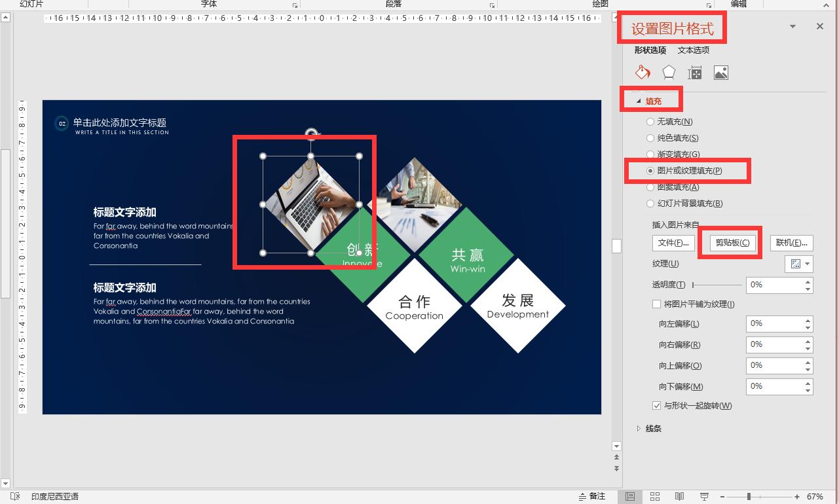The height and width of the screenshot is (504, 839).
Task: Switch to Reading view in status bar
Action: coord(679,496)
